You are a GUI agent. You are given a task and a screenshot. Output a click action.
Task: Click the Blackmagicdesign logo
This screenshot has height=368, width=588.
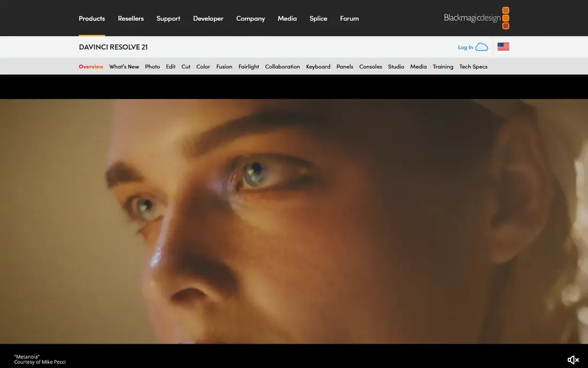click(477, 18)
